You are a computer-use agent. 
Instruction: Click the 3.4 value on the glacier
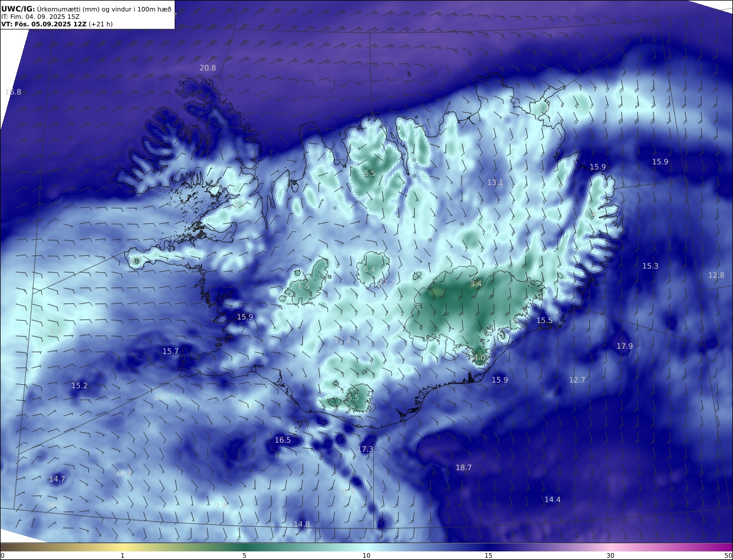476,283
